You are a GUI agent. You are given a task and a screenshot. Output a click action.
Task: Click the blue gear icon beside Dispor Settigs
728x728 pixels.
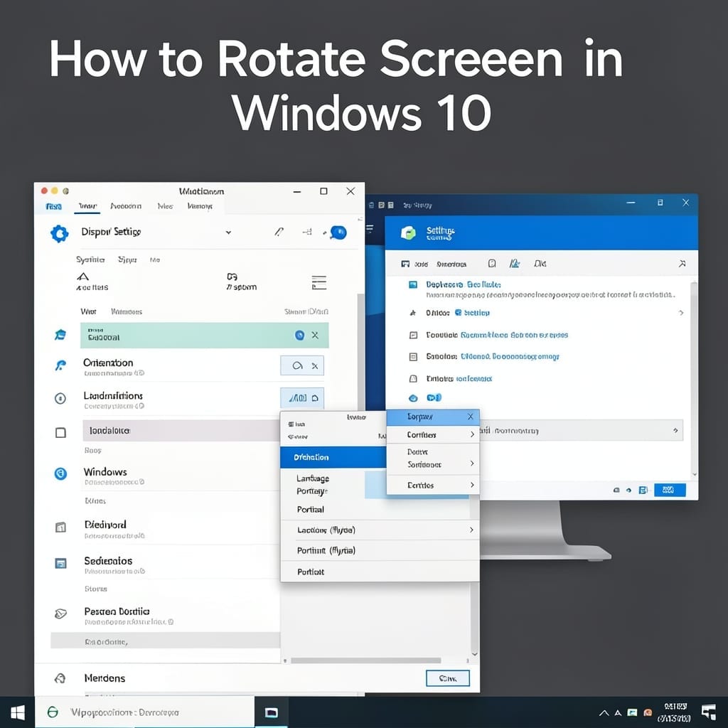click(x=60, y=233)
